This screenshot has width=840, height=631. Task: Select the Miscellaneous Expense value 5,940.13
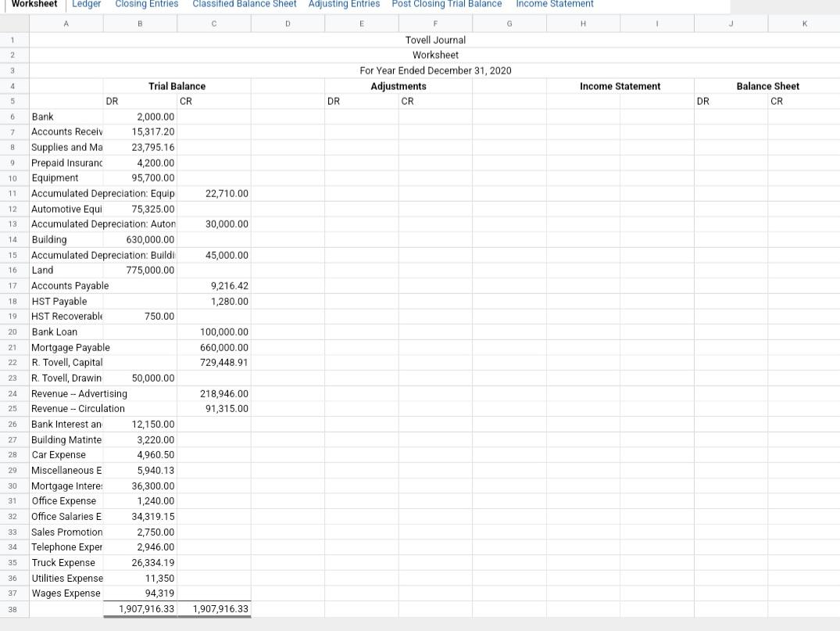pyautogui.click(x=141, y=471)
